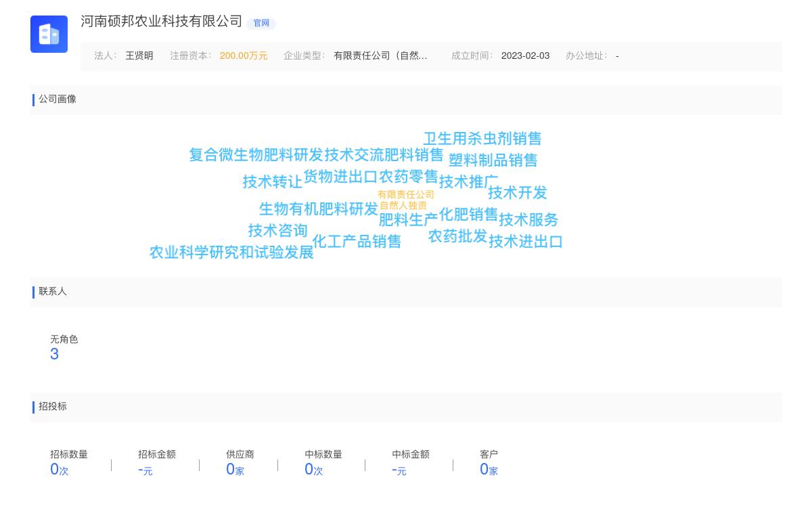The height and width of the screenshot is (509, 812).
Task: Click the 技术进出口 tag
Action: pos(526,242)
